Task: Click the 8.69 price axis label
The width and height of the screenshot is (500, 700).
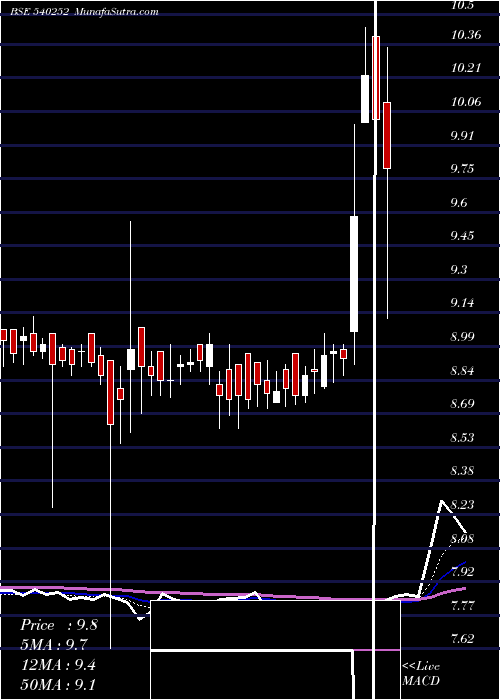Action: point(462,404)
